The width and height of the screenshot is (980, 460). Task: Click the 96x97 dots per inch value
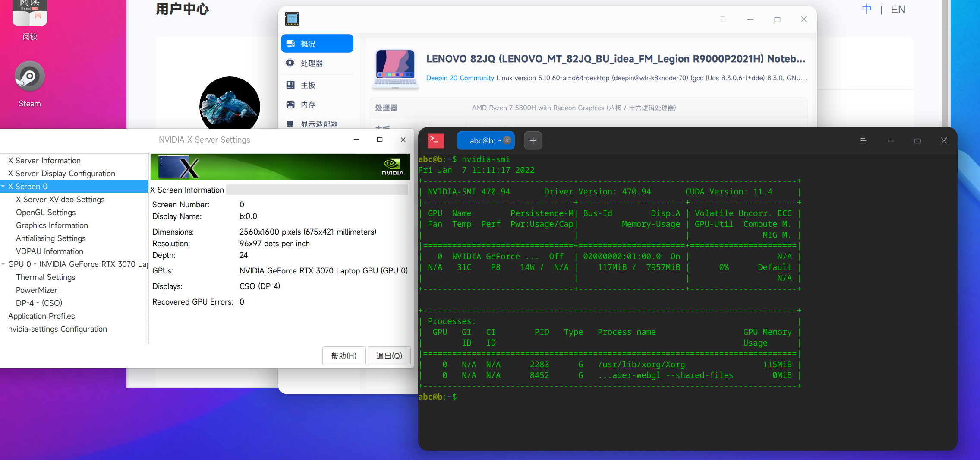pyautogui.click(x=274, y=244)
